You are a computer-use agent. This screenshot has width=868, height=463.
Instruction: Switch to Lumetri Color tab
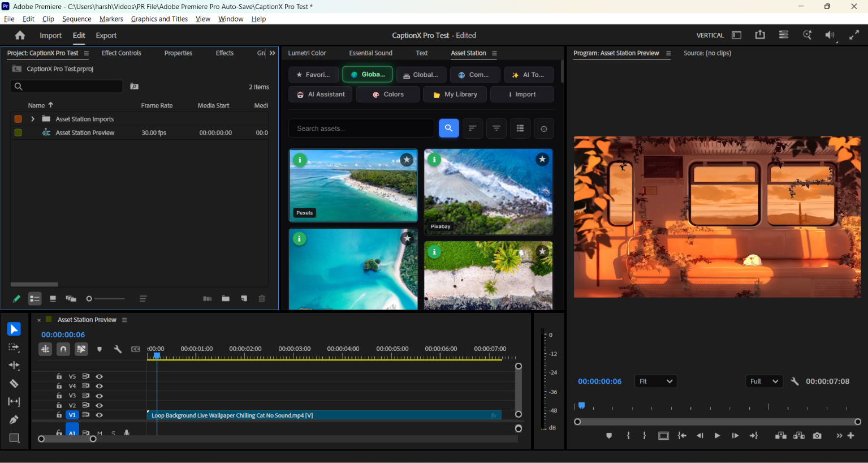tap(307, 53)
